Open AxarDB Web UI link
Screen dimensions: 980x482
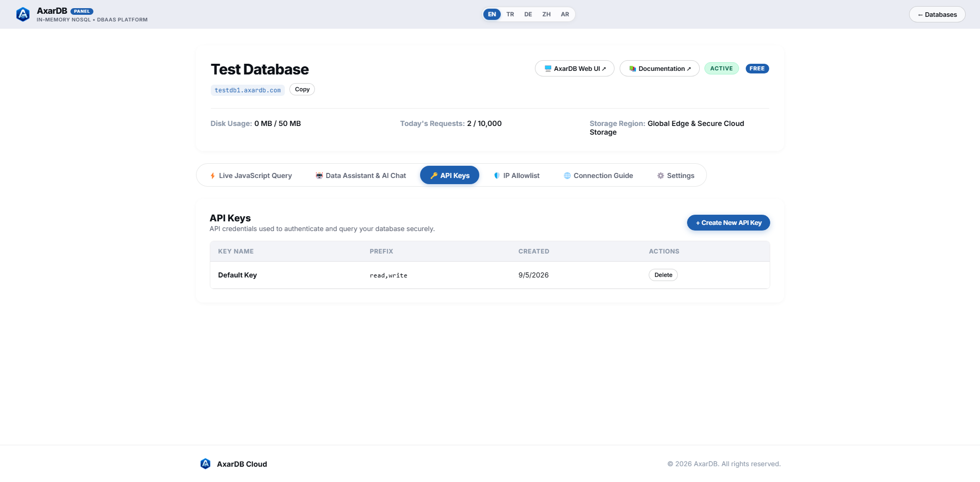coord(575,68)
